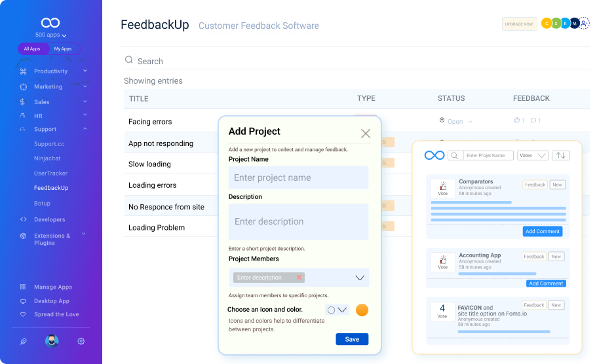Screen dimensions: 616x364
Task: Close the Add Project dialog
Action: click(x=366, y=134)
